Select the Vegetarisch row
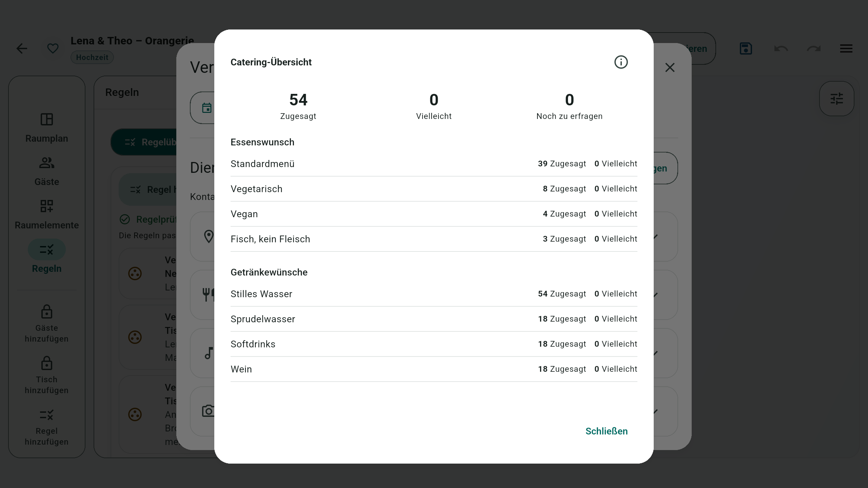Screen dimensions: 868x488 pyautogui.click(x=434, y=189)
